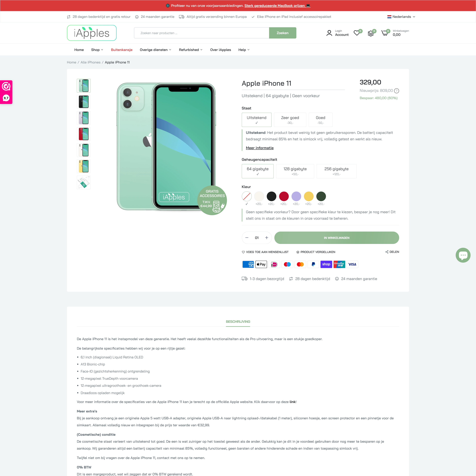Image resolution: width=476 pixels, height=476 pixels.
Task: Click the question mark next to Nieuwprijs
Action: coord(396,91)
